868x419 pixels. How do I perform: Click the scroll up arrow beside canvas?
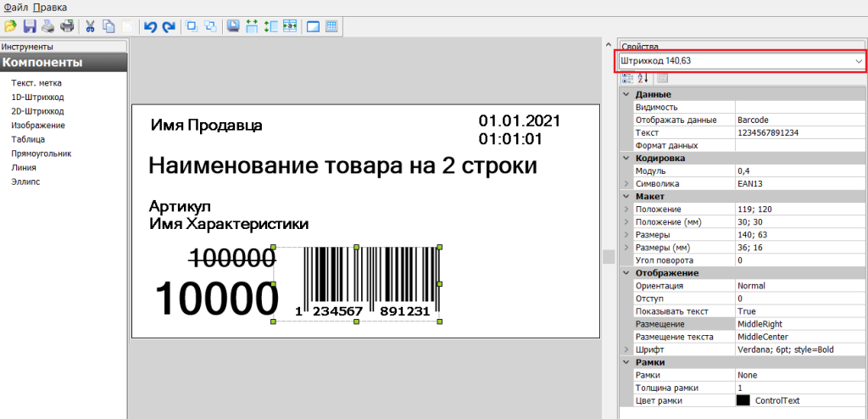click(609, 44)
